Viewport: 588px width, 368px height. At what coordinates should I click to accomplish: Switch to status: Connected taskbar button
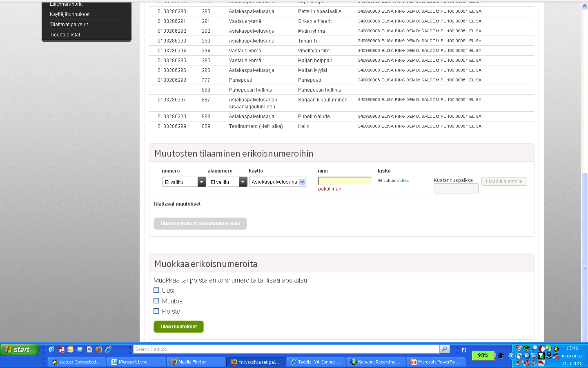[x=77, y=362]
